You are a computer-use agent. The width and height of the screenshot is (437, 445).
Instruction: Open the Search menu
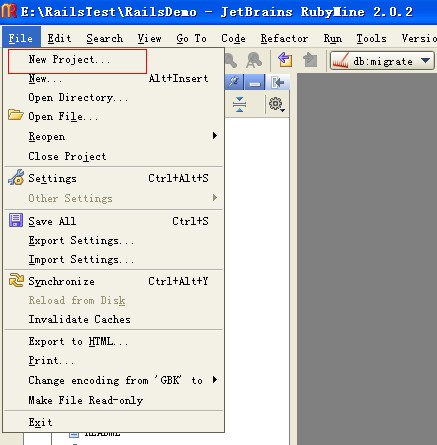point(105,38)
